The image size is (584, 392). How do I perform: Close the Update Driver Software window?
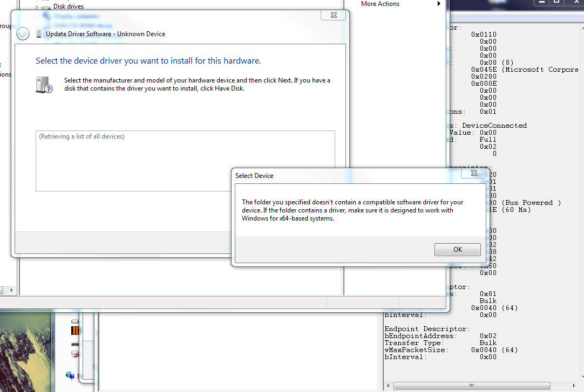(x=334, y=15)
